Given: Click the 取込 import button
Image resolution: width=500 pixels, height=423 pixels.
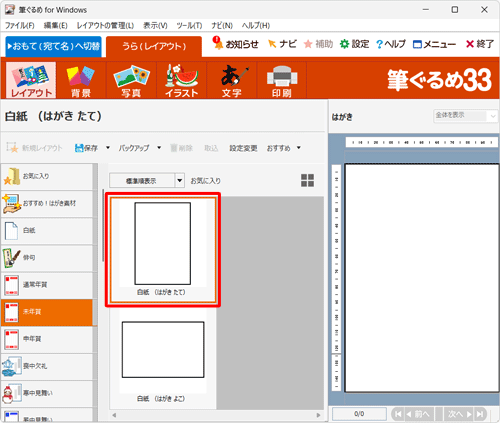Looking at the screenshot, I should [211, 148].
